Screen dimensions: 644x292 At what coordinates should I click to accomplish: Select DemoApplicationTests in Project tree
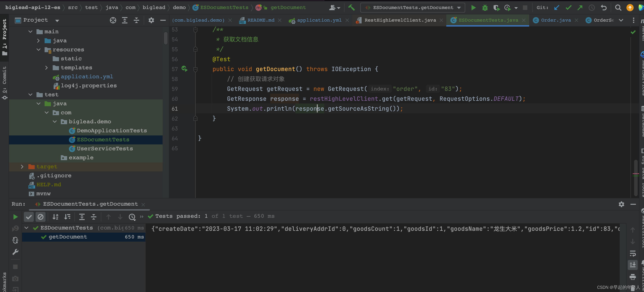pyautogui.click(x=111, y=130)
